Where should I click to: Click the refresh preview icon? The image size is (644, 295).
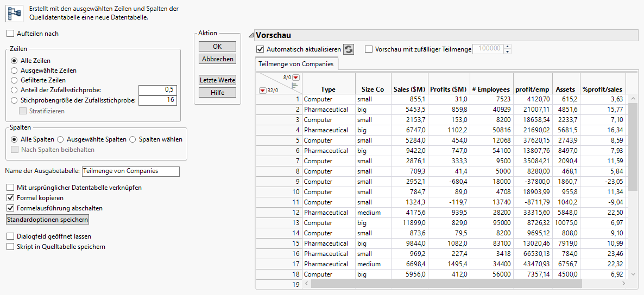point(349,49)
